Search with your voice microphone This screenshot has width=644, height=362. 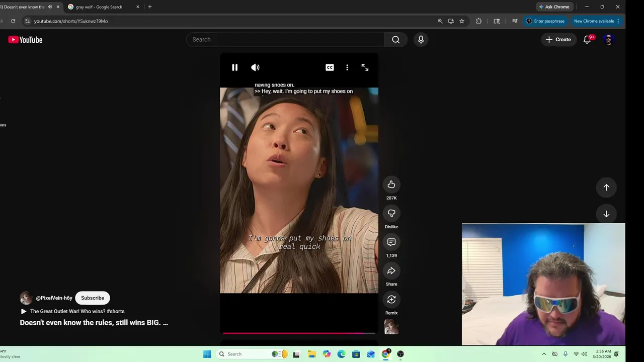tap(421, 40)
